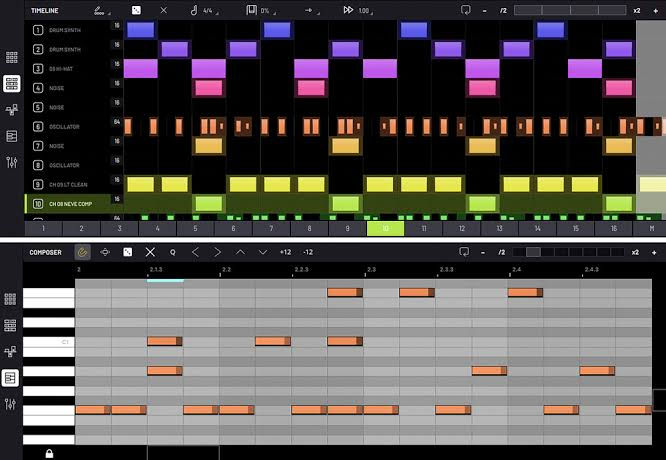The width and height of the screenshot is (666, 460).
Task: Open step length 16 for track 9 CH 09 LT Clean
Action: pos(117,180)
